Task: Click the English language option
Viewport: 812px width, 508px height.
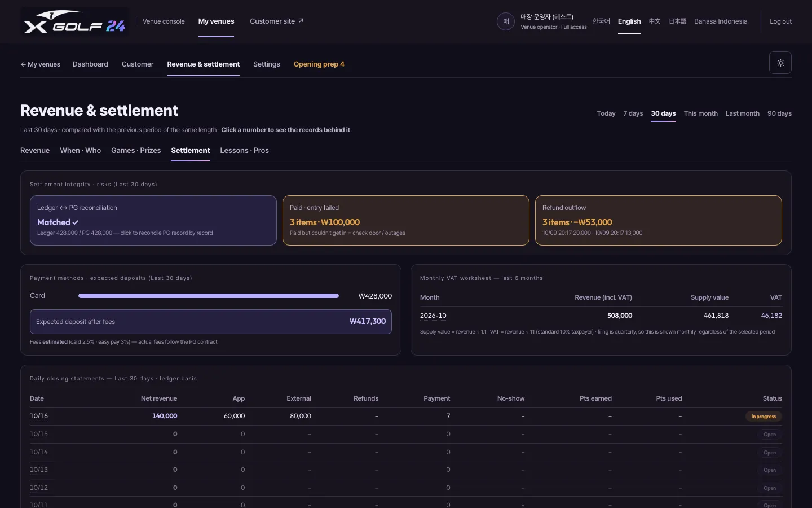Action: point(629,21)
